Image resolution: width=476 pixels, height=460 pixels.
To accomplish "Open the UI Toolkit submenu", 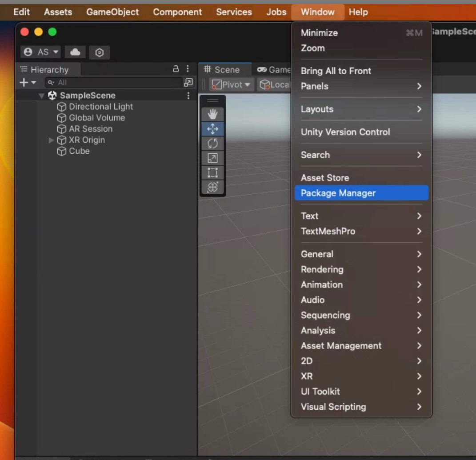I will point(361,392).
